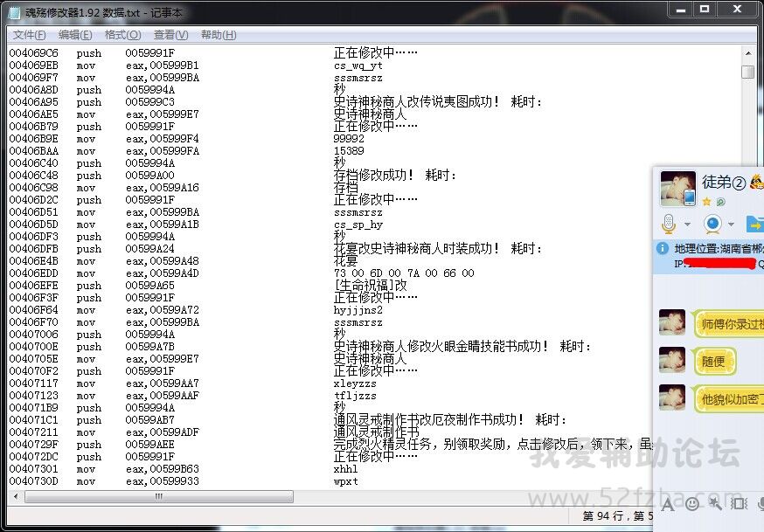This screenshot has width=764, height=532.
Task: Click the string cs_wq_yt
Action: 358,66
